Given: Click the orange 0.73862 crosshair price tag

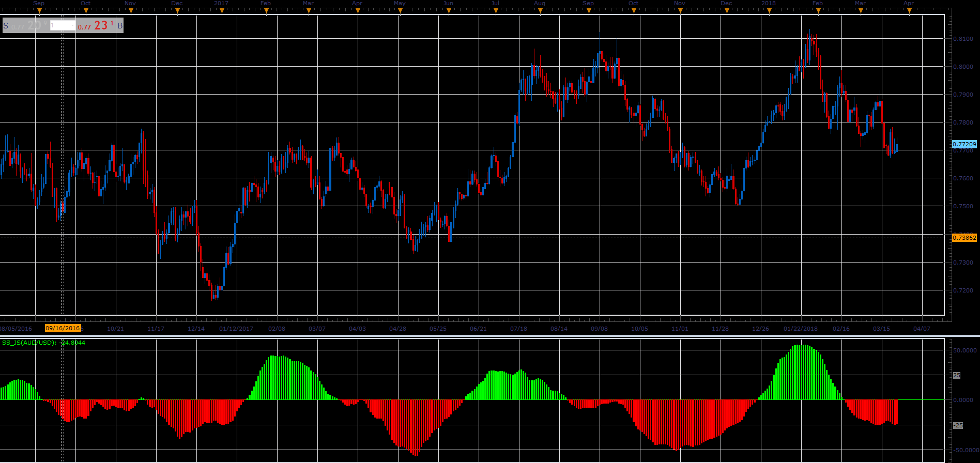Looking at the screenshot, I should pyautogui.click(x=964, y=238).
